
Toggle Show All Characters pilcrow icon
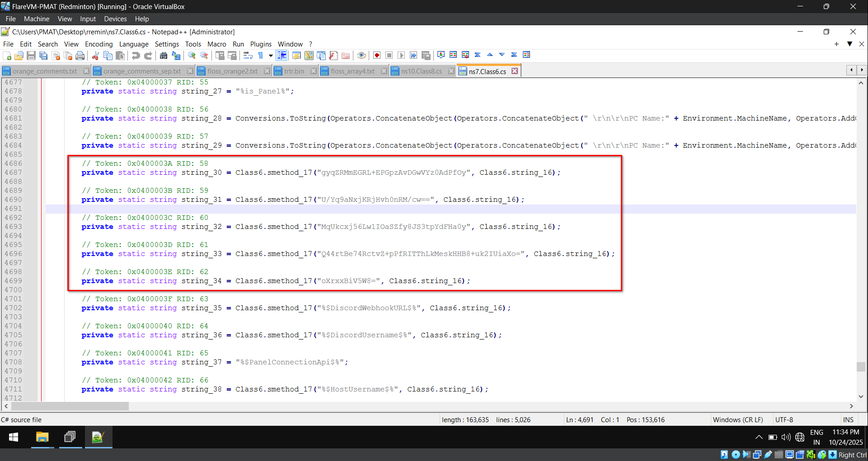261,56
